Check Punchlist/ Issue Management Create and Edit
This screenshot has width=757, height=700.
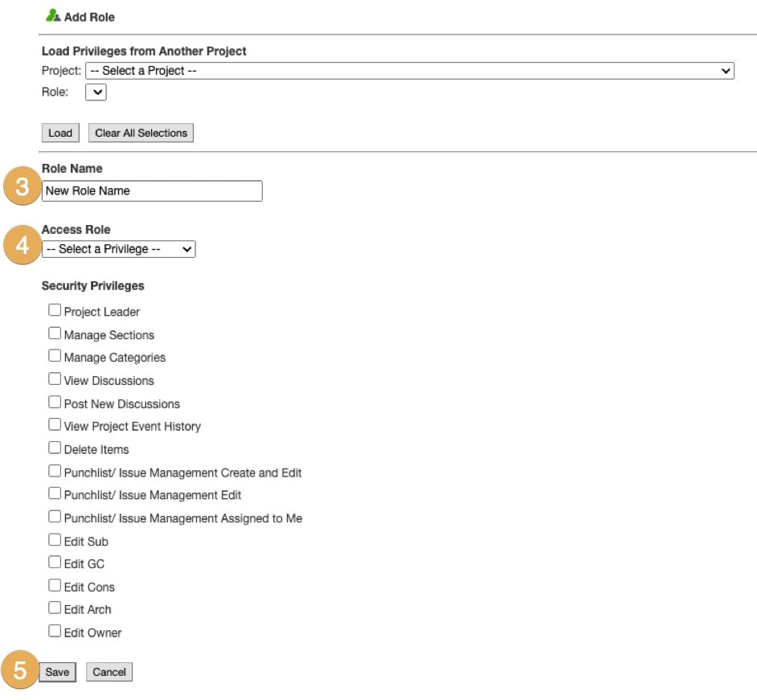[x=55, y=471]
